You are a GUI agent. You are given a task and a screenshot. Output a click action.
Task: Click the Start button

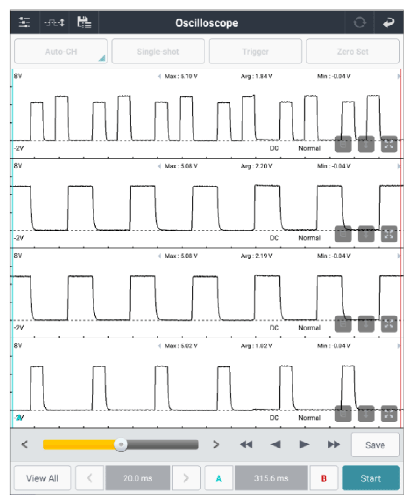(x=371, y=478)
